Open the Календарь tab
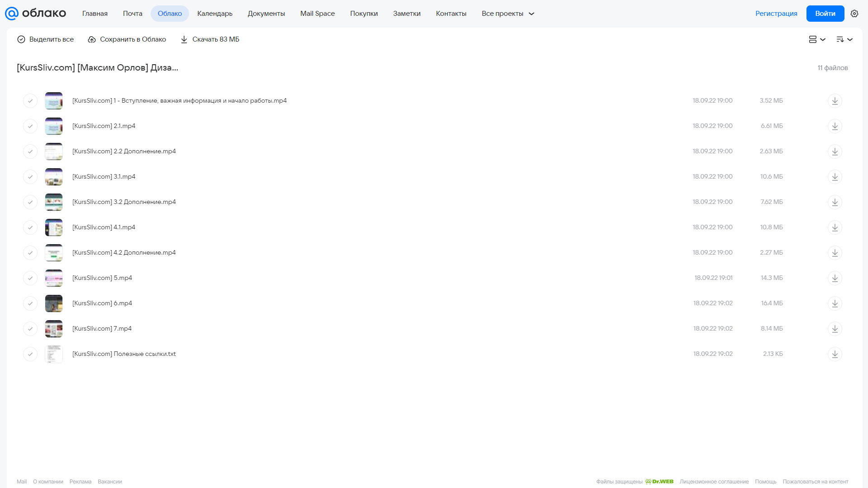Screen dimensions: 868x488 coord(215,14)
